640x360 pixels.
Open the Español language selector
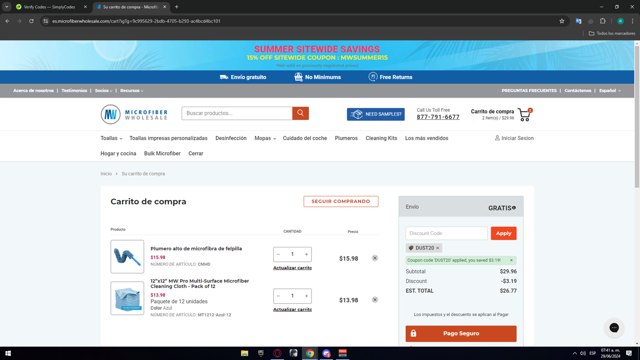pyautogui.click(x=610, y=91)
